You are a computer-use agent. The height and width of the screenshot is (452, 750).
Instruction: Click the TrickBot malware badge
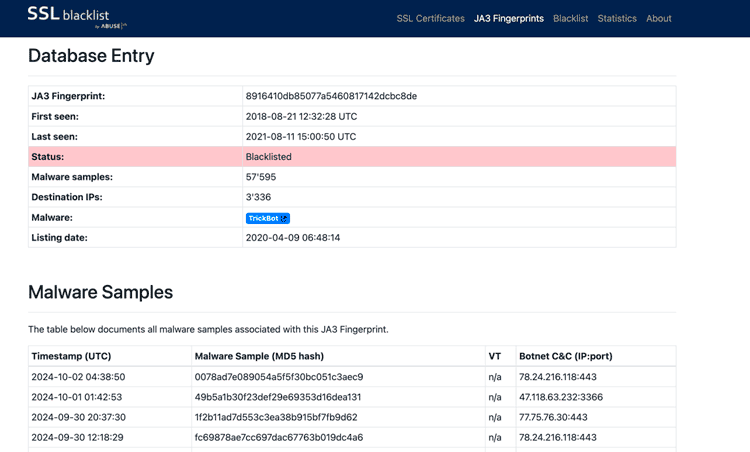(x=265, y=218)
